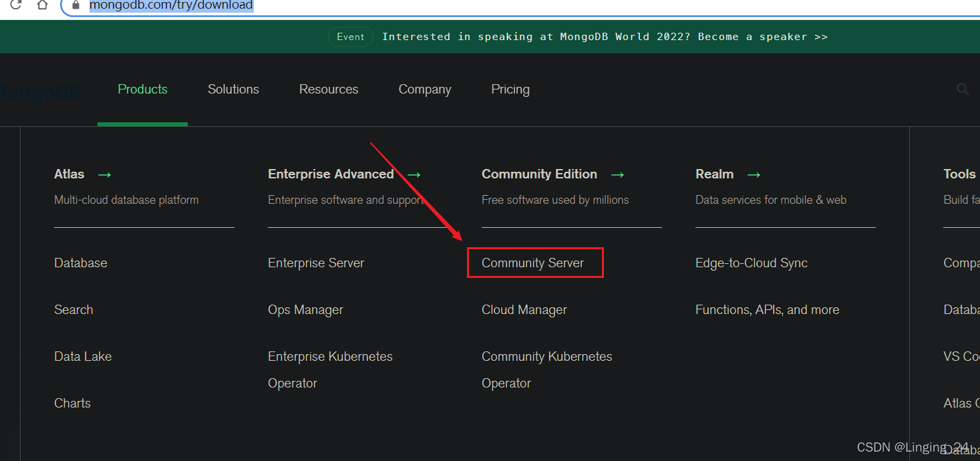Click 'Free software used by millions' text

click(x=555, y=200)
